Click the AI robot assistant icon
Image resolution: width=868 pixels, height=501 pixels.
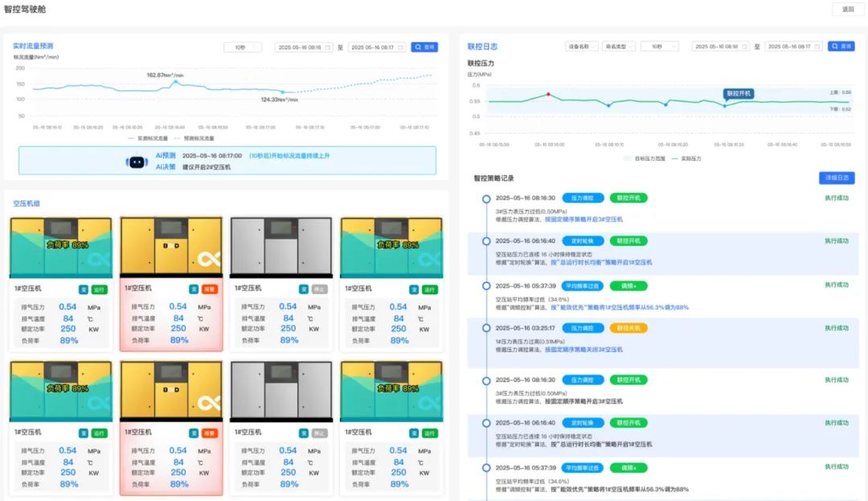click(x=137, y=162)
